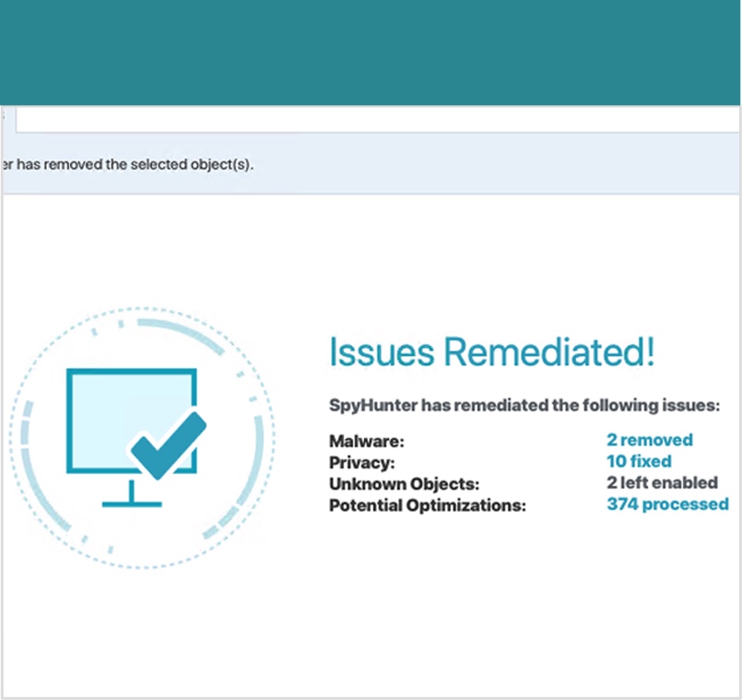Open the '2 removed' malware results link
Image resolution: width=742 pixels, height=700 pixels.
tap(649, 440)
